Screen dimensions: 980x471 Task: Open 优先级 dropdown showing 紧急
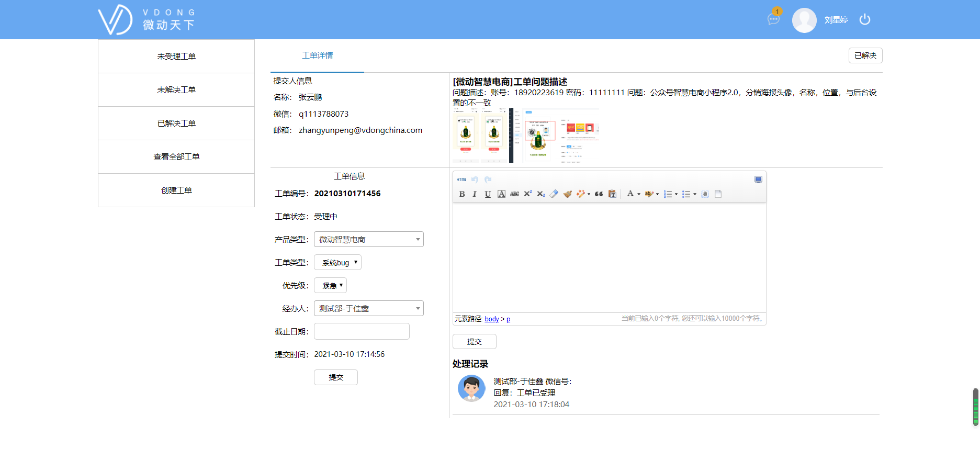330,285
